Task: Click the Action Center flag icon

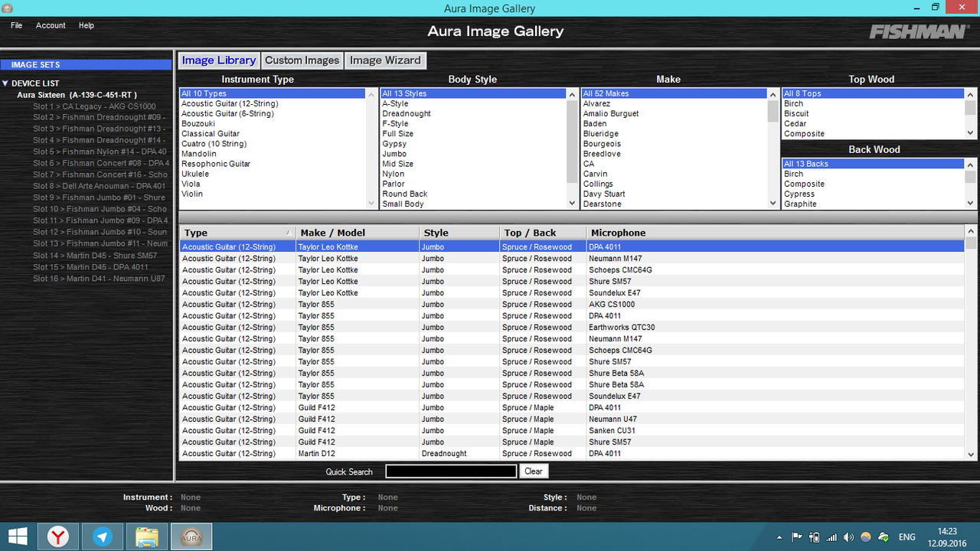Action: coord(797,537)
